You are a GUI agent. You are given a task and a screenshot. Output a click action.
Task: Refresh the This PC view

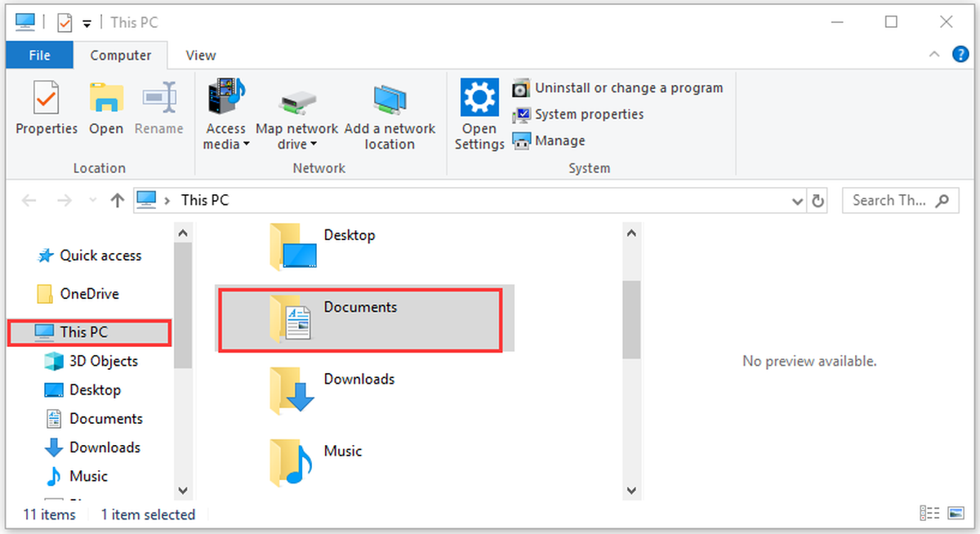point(817,200)
